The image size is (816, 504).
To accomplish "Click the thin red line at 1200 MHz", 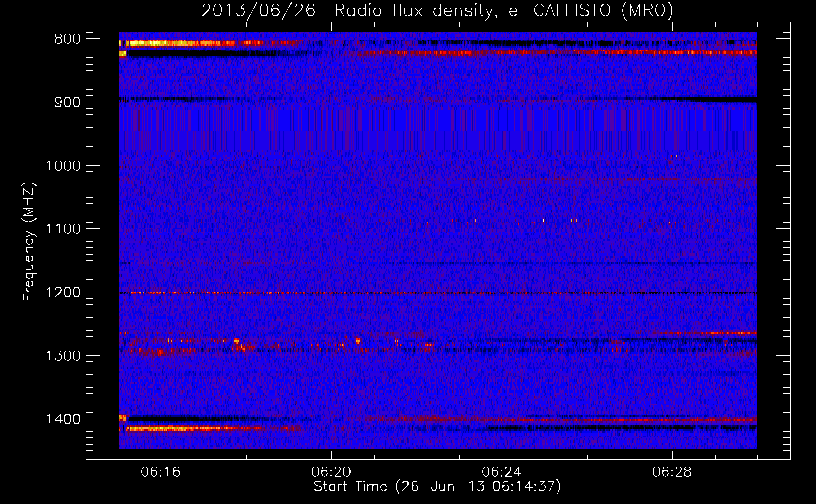I will tap(438, 293).
